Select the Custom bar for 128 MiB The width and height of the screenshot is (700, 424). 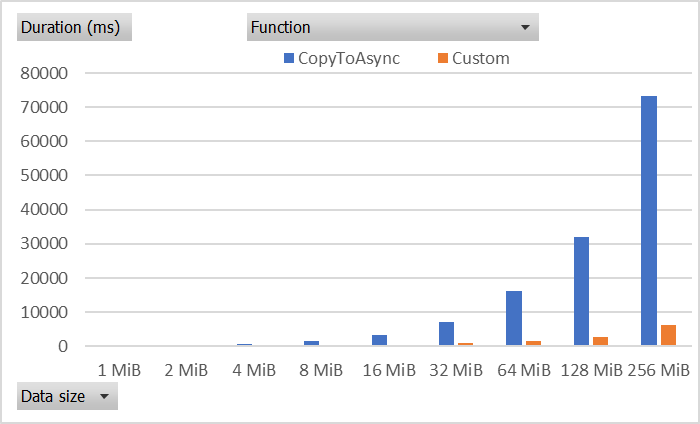600,342
